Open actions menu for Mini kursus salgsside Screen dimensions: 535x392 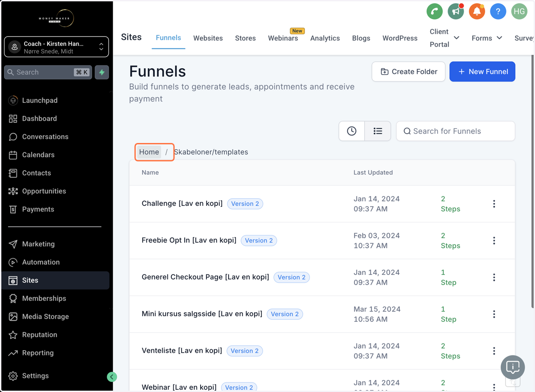click(494, 314)
